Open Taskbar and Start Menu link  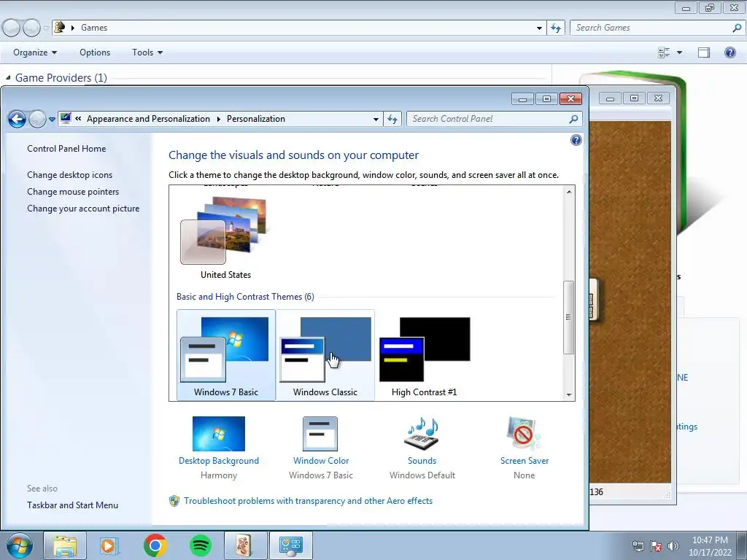click(72, 505)
